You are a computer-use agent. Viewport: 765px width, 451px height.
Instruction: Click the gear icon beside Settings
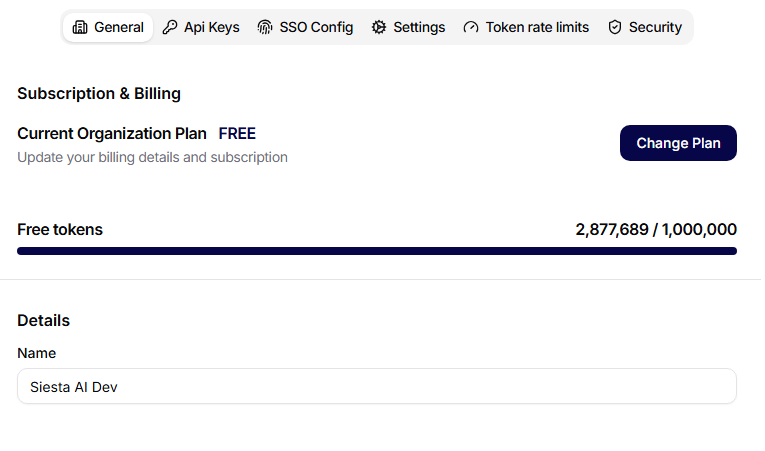click(x=379, y=27)
